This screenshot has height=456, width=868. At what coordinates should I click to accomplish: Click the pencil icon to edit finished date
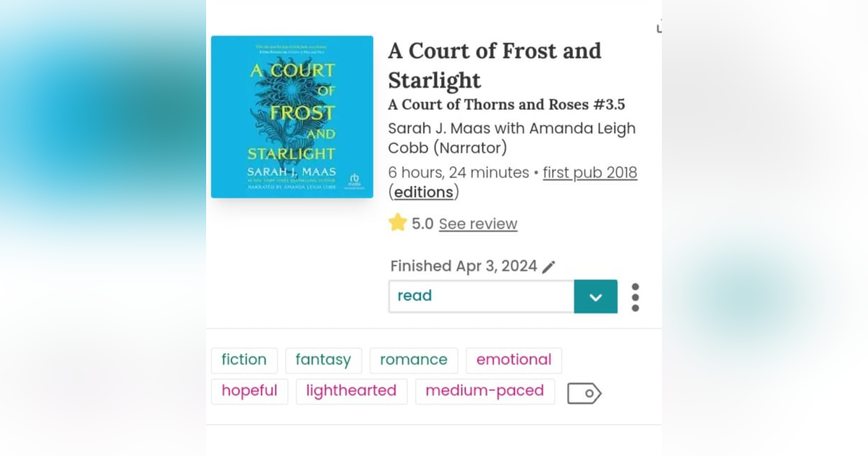(x=548, y=266)
